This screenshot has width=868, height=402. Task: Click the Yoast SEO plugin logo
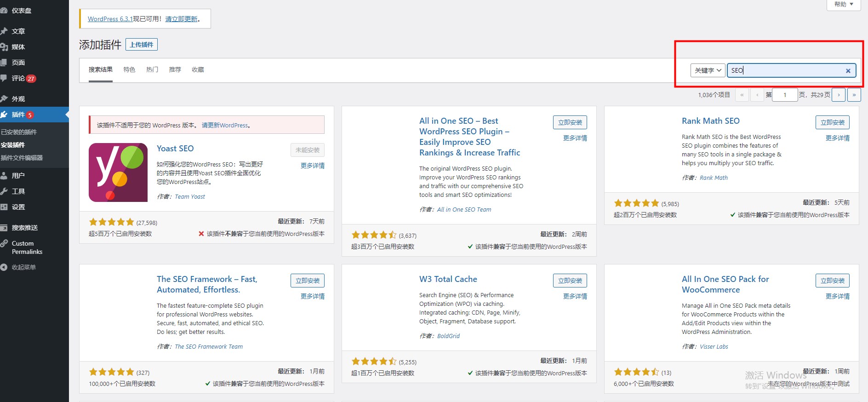pos(118,172)
